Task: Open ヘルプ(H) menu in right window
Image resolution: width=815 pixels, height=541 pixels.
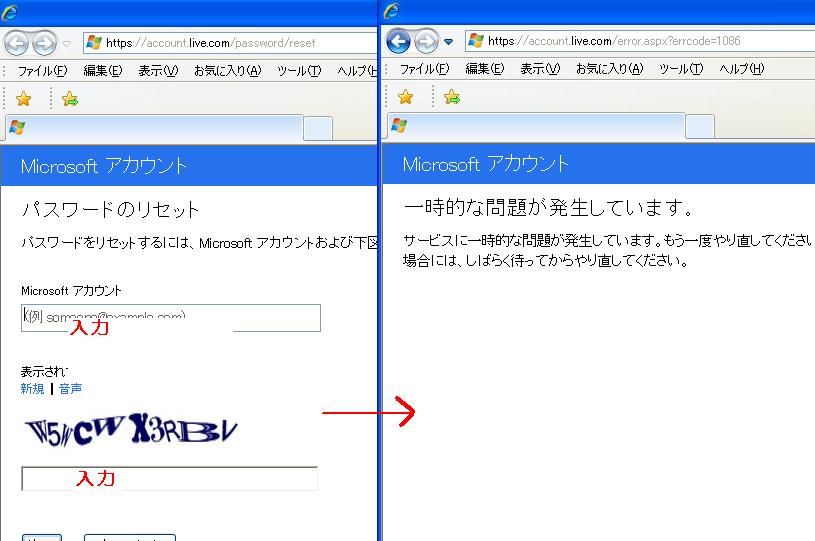Action: 742,69
